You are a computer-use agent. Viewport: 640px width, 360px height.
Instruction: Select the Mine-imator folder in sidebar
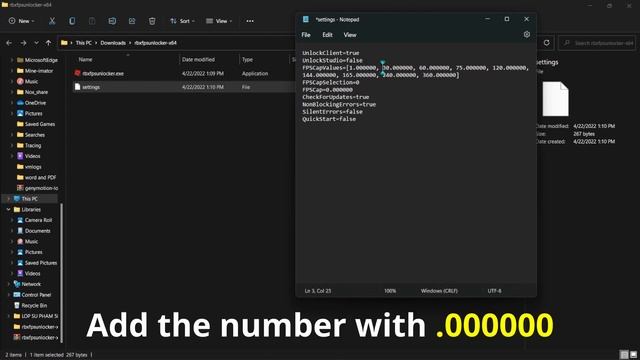click(39, 71)
